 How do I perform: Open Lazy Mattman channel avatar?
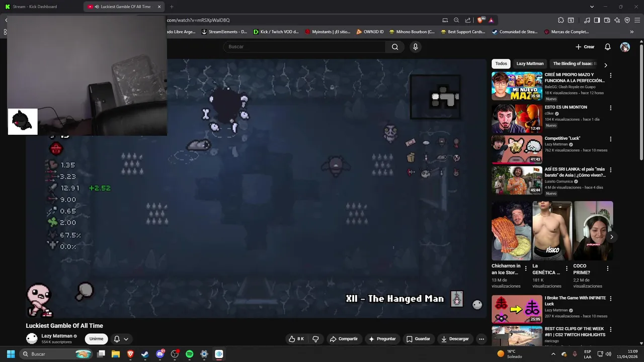pos(32,338)
